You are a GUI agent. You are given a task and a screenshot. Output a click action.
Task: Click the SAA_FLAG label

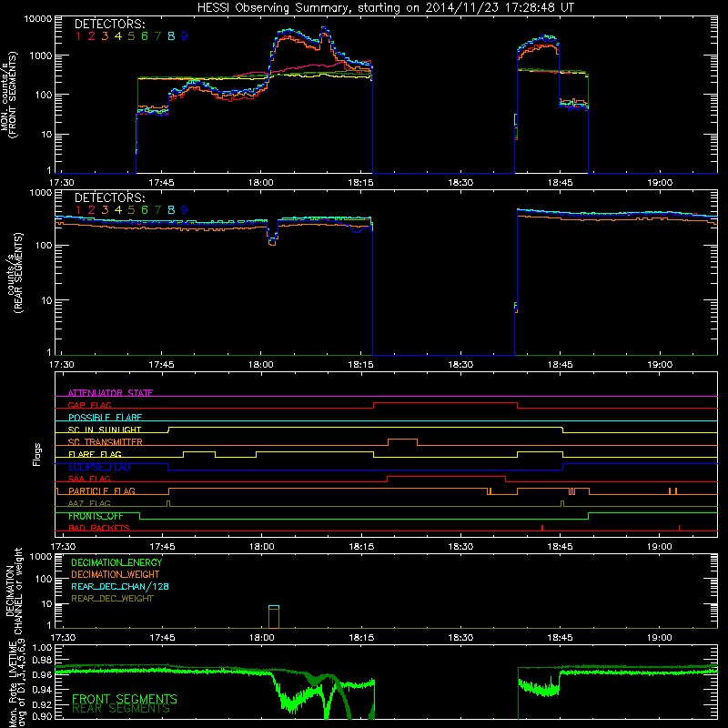pyautogui.click(x=89, y=479)
